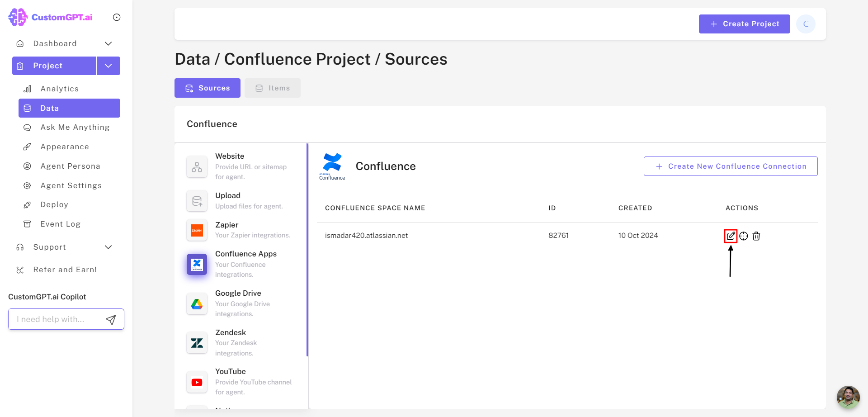The height and width of the screenshot is (417, 868).
Task: Click the Appearance brush icon
Action: 28,147
